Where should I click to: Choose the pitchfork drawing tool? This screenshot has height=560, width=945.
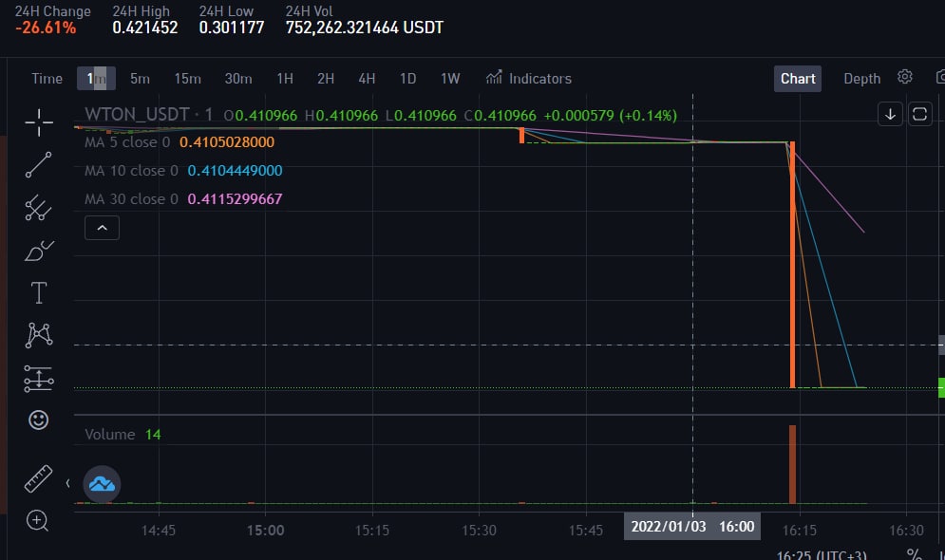coord(39,208)
